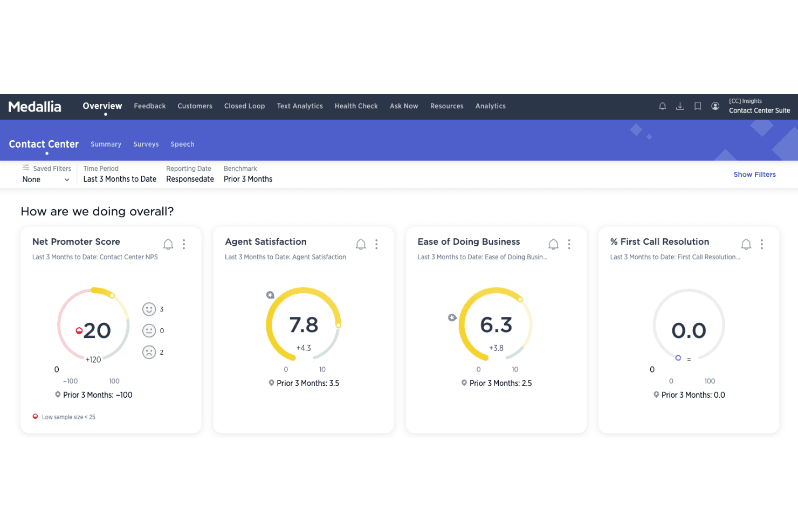798x532 pixels.
Task: Open the Surveys sub-page
Action: (x=146, y=144)
